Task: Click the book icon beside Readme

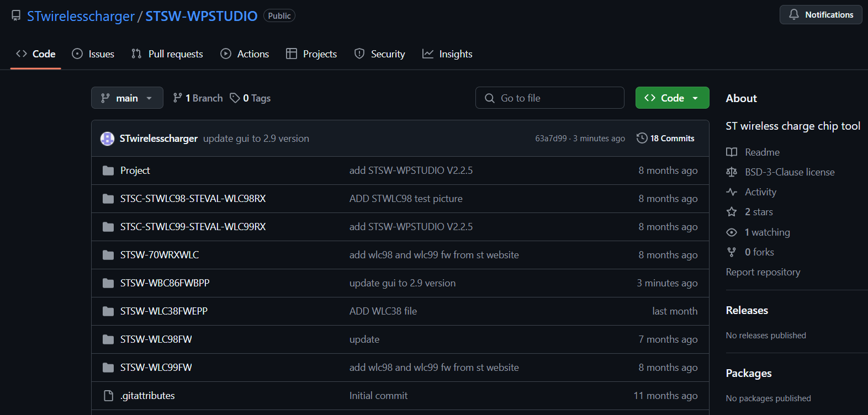Action: coord(732,152)
